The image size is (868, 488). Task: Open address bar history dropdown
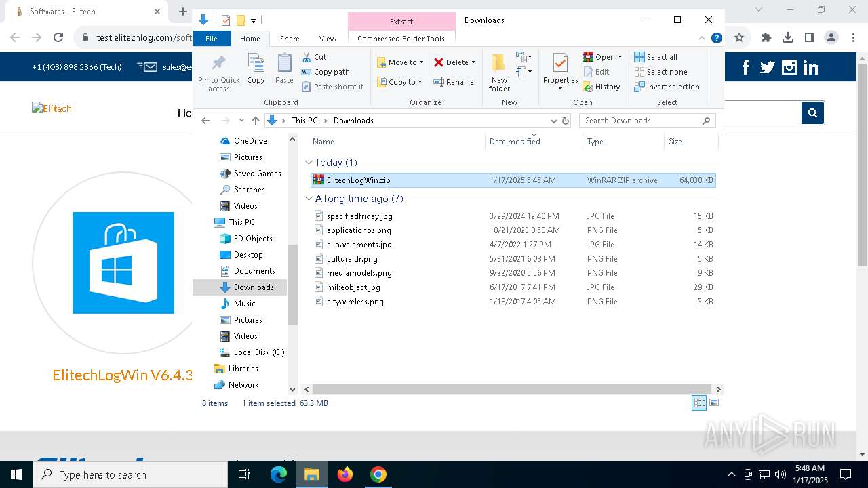coord(553,121)
